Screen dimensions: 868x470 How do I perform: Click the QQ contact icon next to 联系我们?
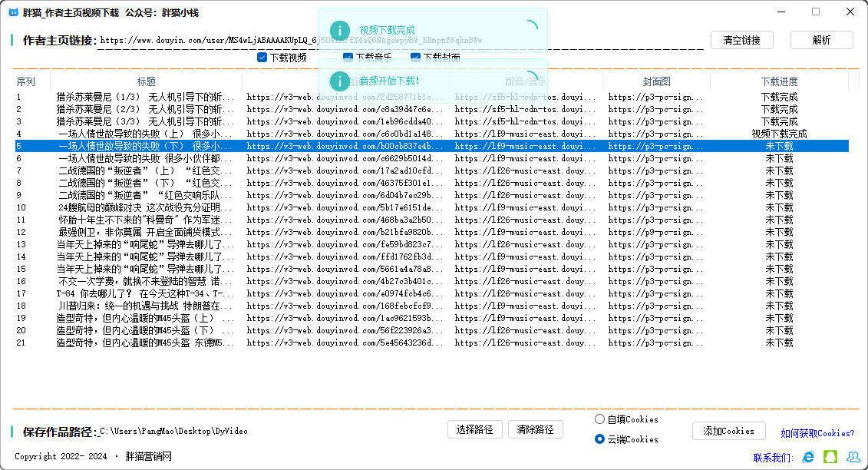click(830, 457)
